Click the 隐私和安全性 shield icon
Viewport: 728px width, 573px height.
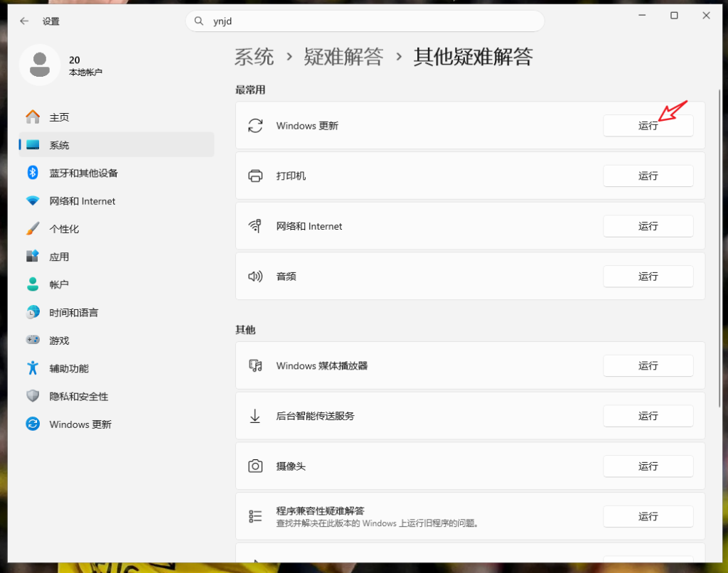[x=33, y=395]
